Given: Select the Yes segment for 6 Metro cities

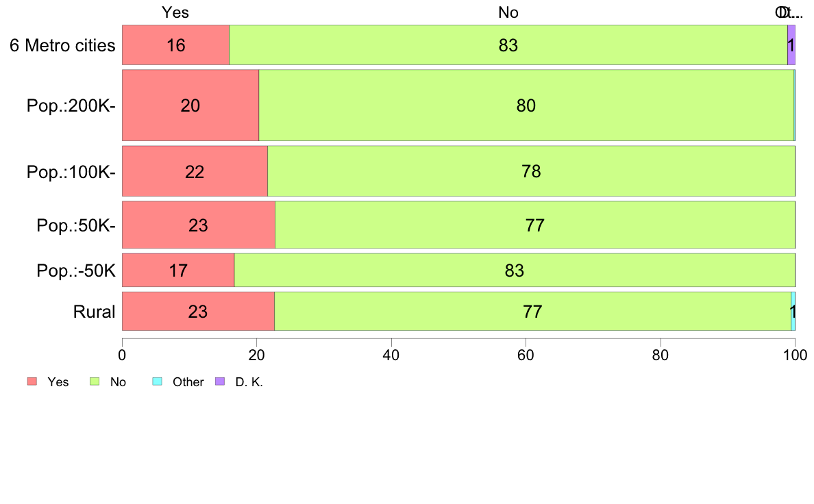Looking at the screenshot, I should [x=176, y=45].
